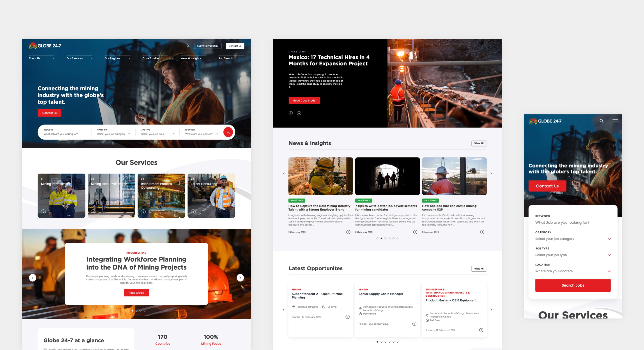644x350 pixels.
Task: Open the Job Type dropdown in the mobile form
Action: [x=573, y=255]
